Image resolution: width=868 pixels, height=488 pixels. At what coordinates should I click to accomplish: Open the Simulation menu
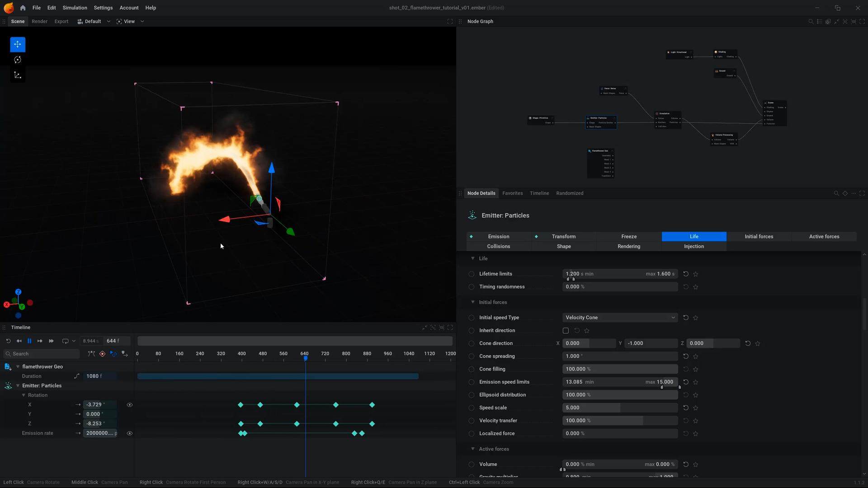point(75,8)
